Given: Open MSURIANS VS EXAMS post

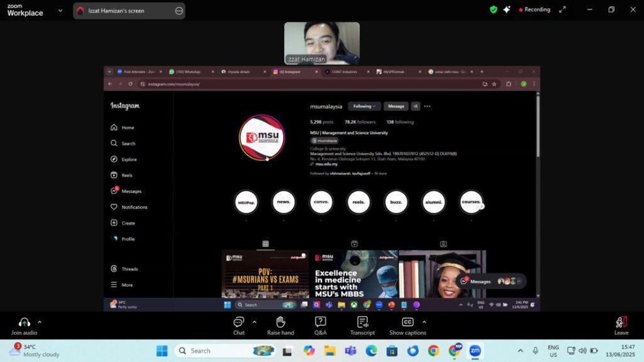Looking at the screenshot, I should (x=265, y=274).
